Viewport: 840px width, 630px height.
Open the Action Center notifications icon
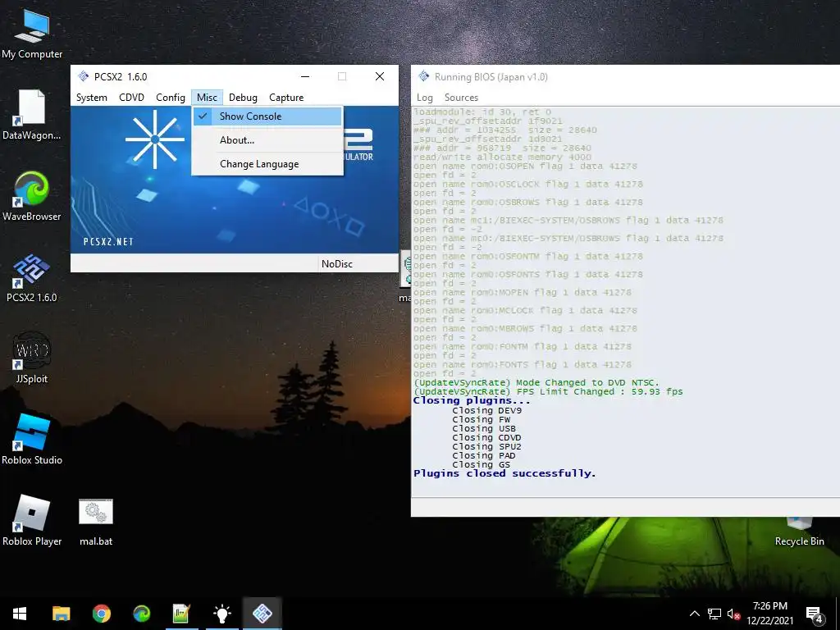(x=815, y=614)
